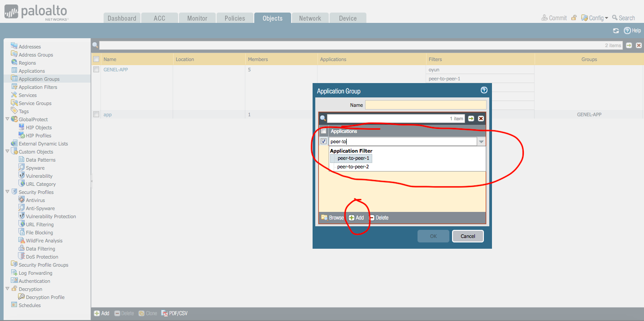Open the Config dropdown menu
Screen dimensions: 644x321
click(x=595, y=18)
